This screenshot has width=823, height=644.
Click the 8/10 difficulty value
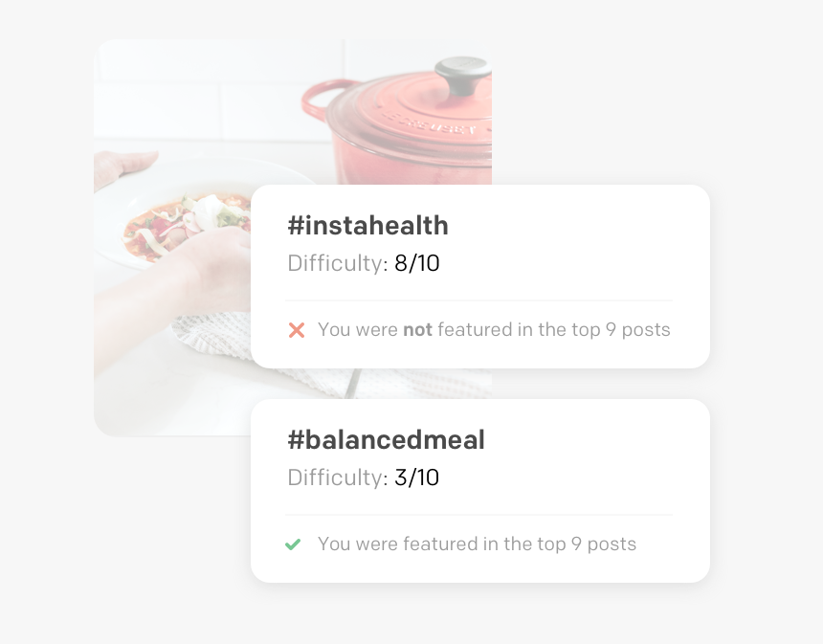click(416, 263)
